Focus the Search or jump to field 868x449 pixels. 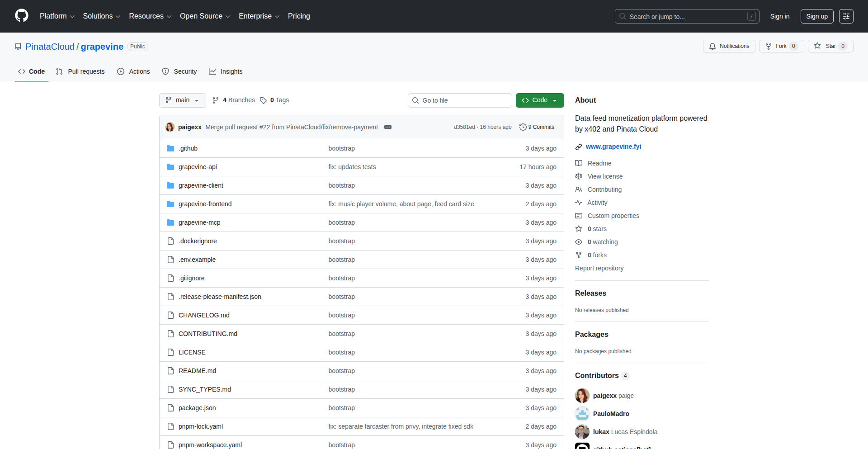(687, 16)
